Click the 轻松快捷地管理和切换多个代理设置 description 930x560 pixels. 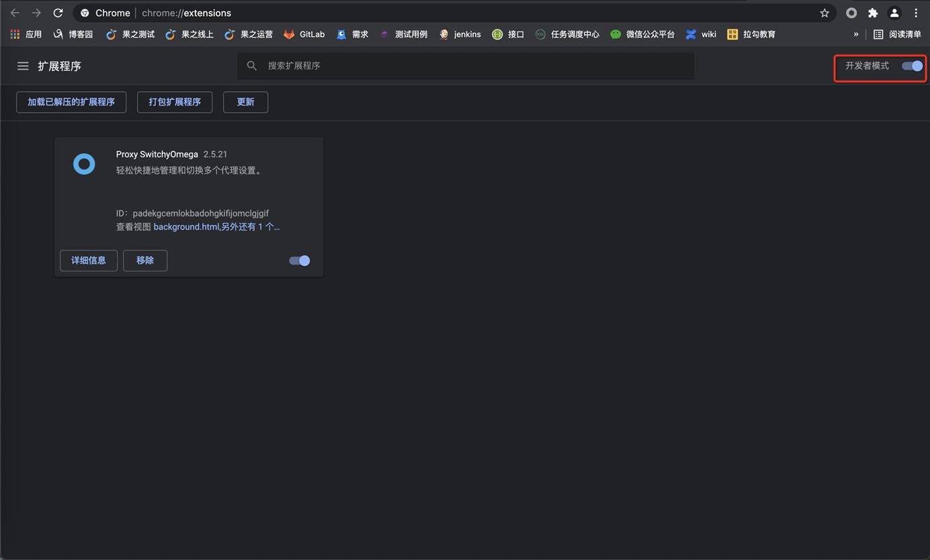tap(190, 171)
